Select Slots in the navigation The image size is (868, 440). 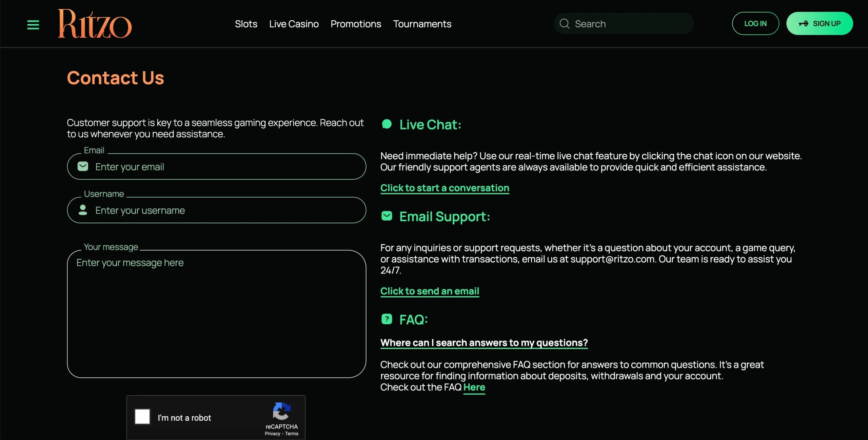pos(246,24)
